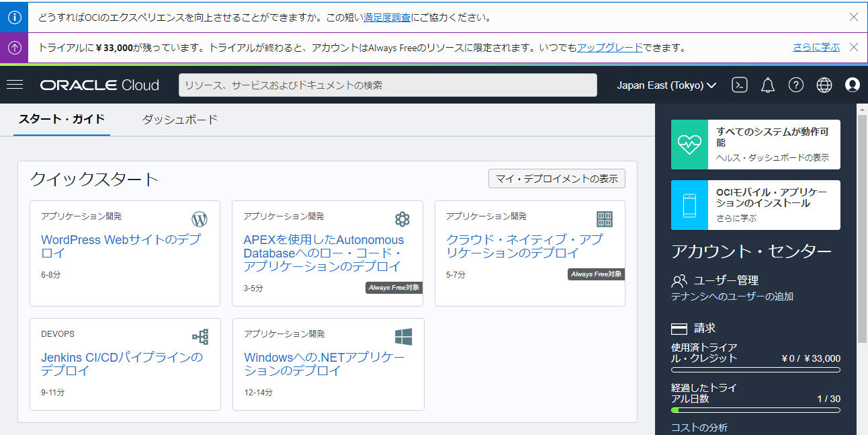Click the 12-14分 duration text
868x435 pixels.
259,393
